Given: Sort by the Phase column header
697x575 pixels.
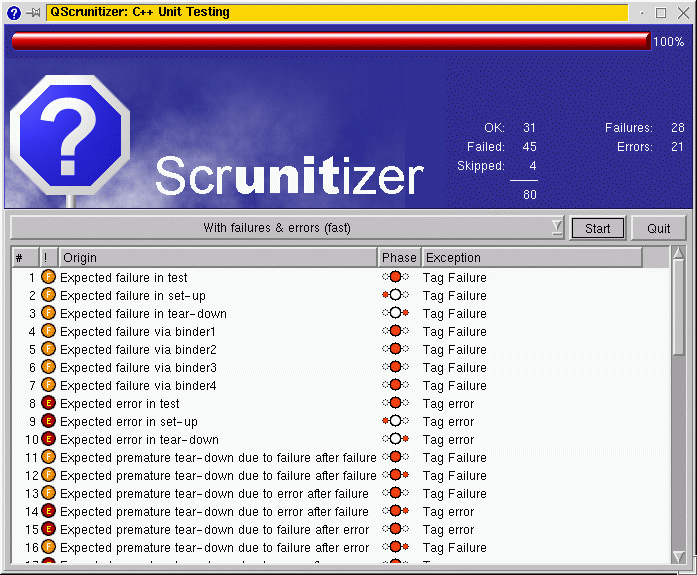Looking at the screenshot, I should click(x=399, y=258).
